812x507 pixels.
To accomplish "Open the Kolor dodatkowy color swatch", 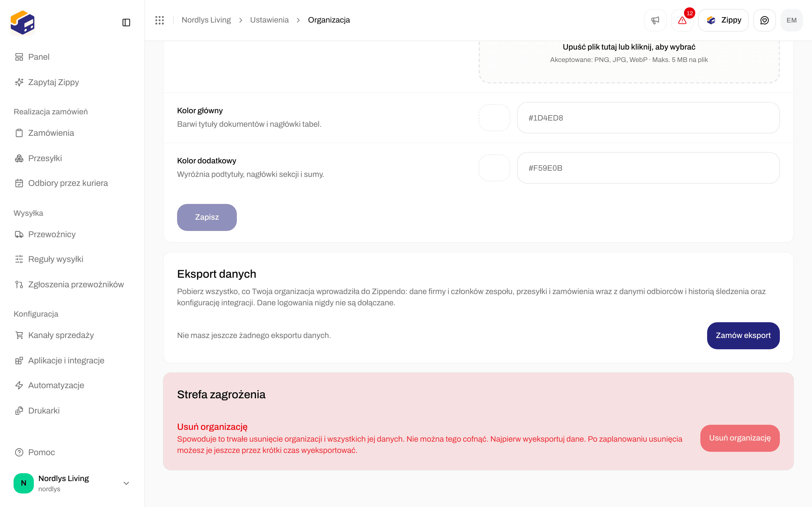I will 494,168.
